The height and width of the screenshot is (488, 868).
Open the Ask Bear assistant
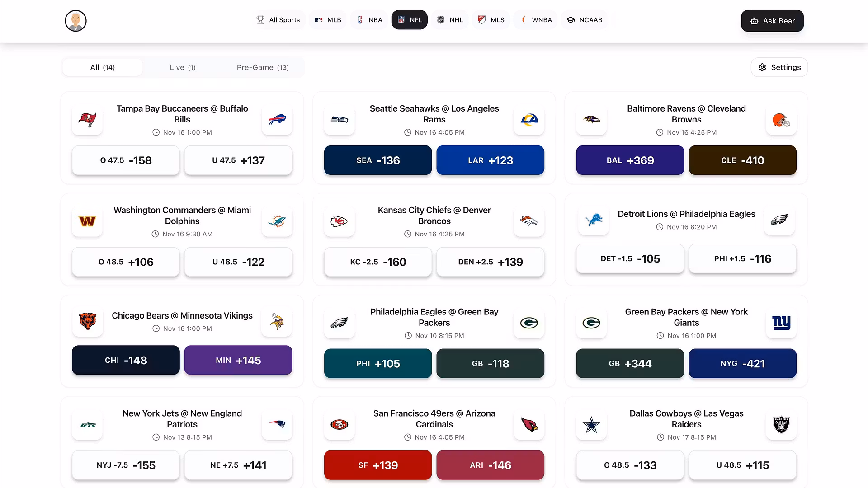772,21
